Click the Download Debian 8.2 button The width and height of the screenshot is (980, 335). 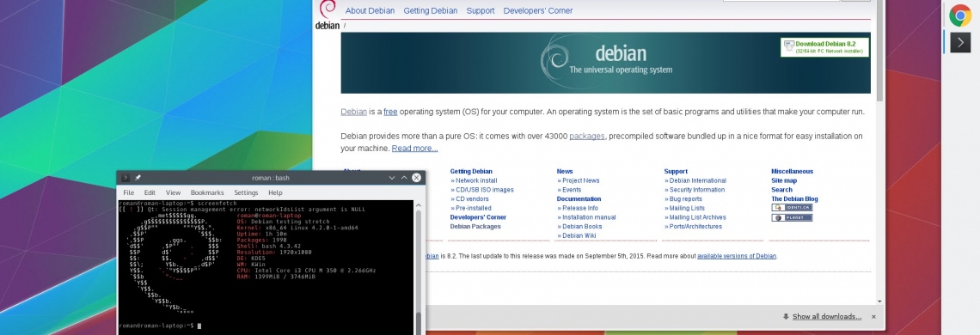click(824, 47)
